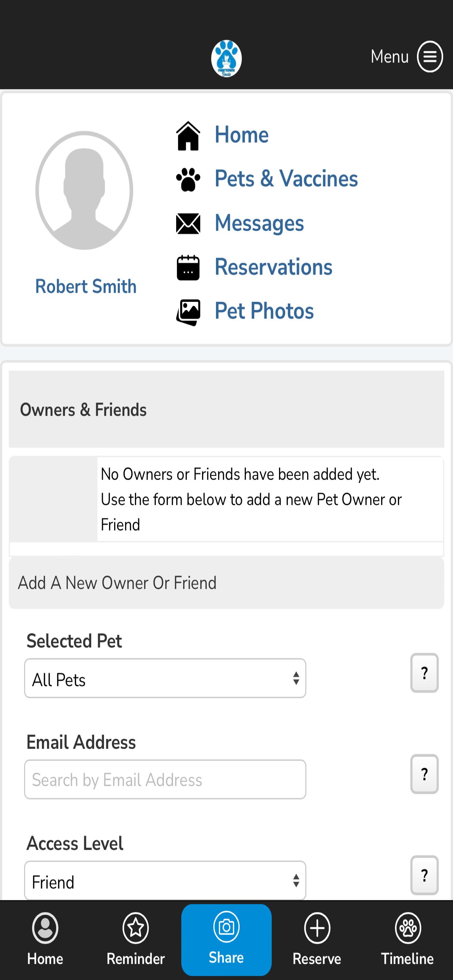Tap the Share camera button
This screenshot has width=453, height=980.
coord(226,940)
